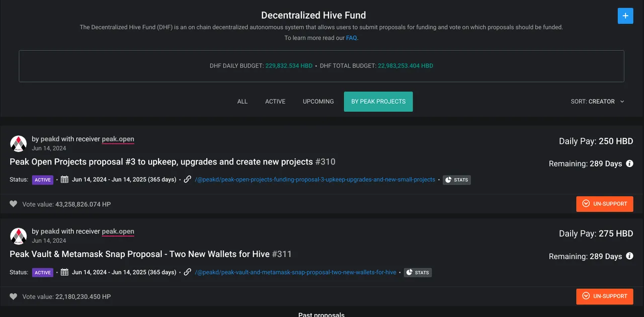The width and height of the screenshot is (644, 317).
Task: Open the peak.open receiver link on proposal #310
Action: tap(118, 139)
